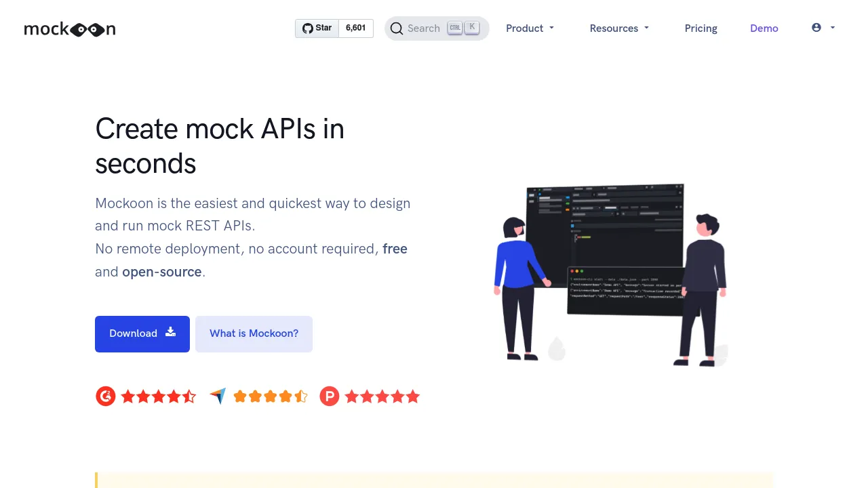
Task: Open the Demo link
Action: click(764, 28)
